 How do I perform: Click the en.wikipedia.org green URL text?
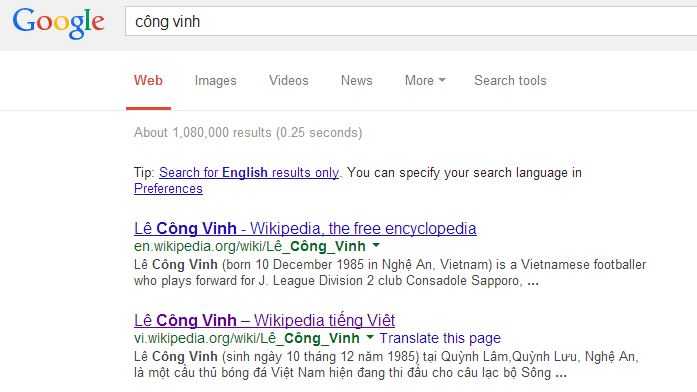pyautogui.click(x=249, y=246)
